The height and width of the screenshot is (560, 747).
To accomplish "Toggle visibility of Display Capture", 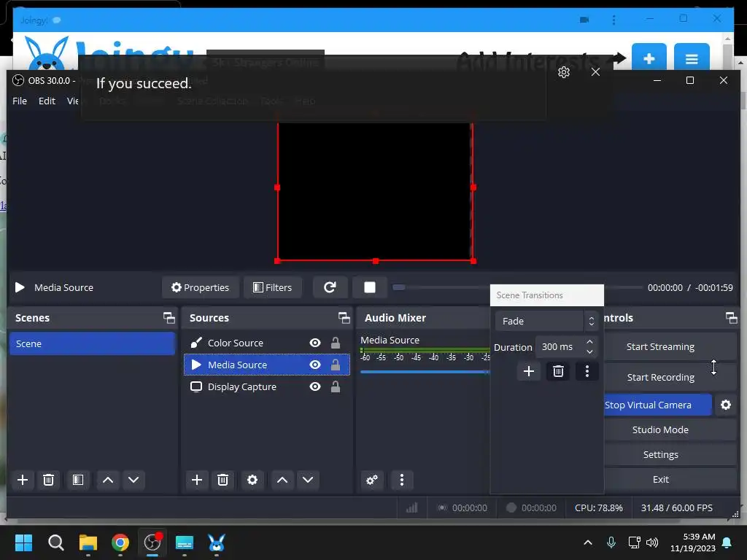I will pos(315,386).
